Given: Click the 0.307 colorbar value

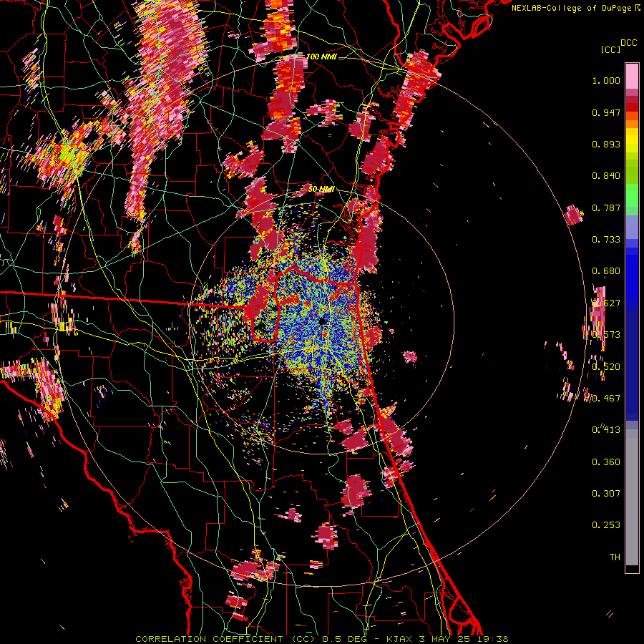Looking at the screenshot, I should click(x=606, y=494).
